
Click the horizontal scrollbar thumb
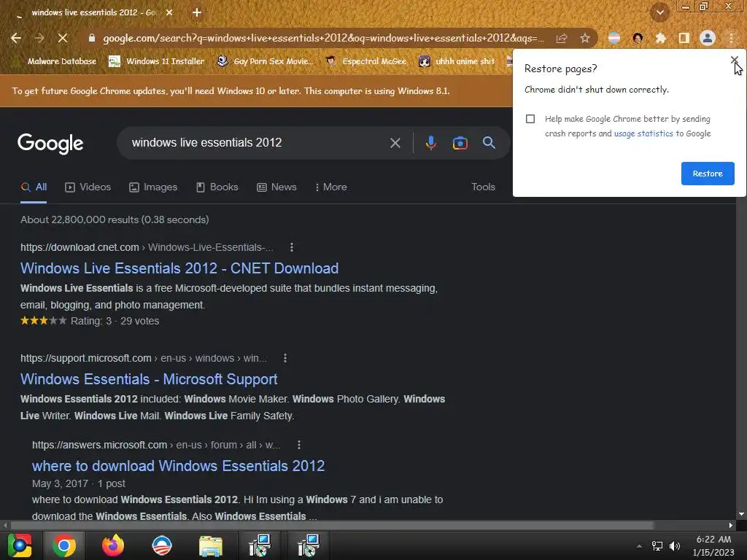332,526
